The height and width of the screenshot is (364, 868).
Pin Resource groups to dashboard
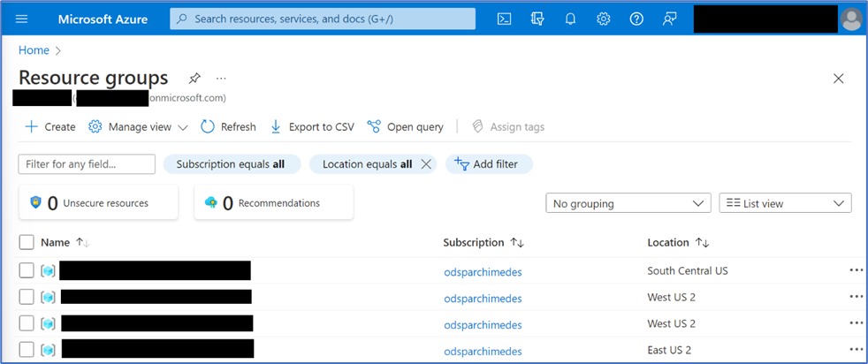coord(194,78)
